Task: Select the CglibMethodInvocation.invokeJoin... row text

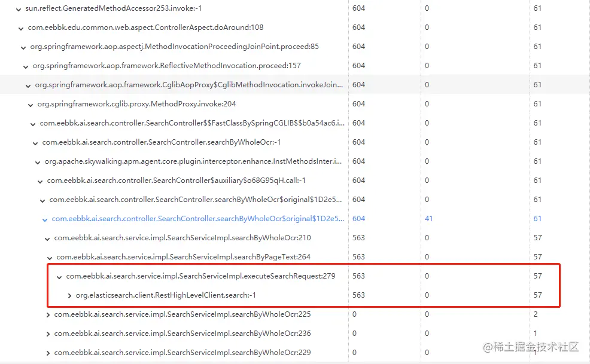Action: 189,85
